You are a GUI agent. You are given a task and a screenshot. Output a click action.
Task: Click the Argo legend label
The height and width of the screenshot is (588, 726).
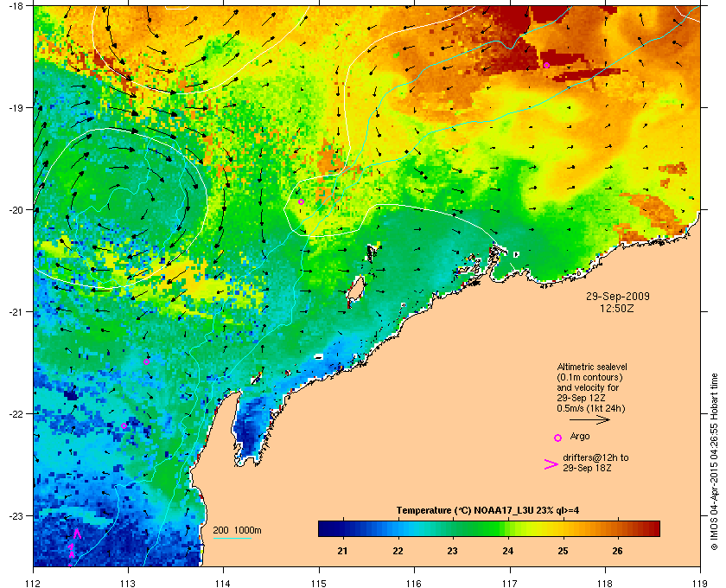pyautogui.click(x=580, y=436)
